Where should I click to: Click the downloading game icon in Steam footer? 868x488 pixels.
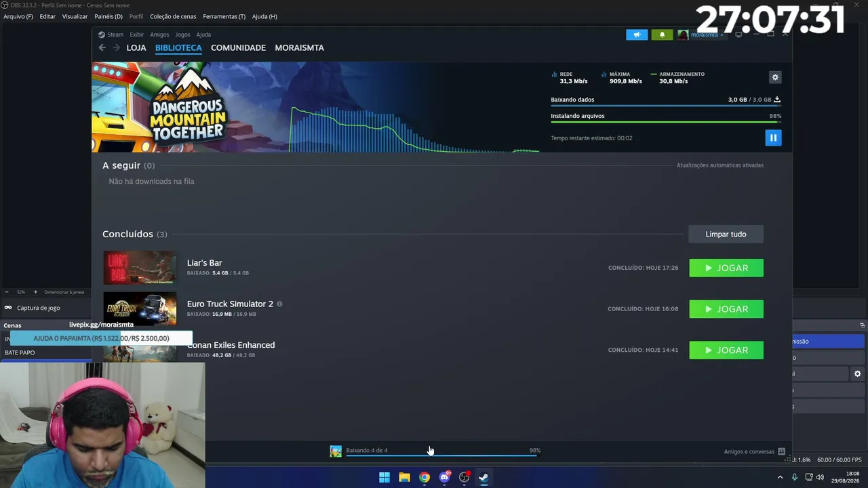pyautogui.click(x=336, y=451)
